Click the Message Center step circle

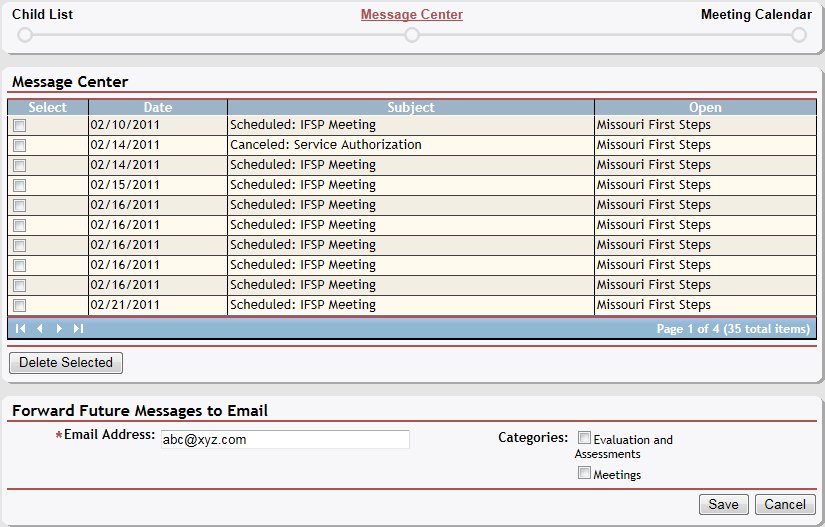pyautogui.click(x=412, y=35)
